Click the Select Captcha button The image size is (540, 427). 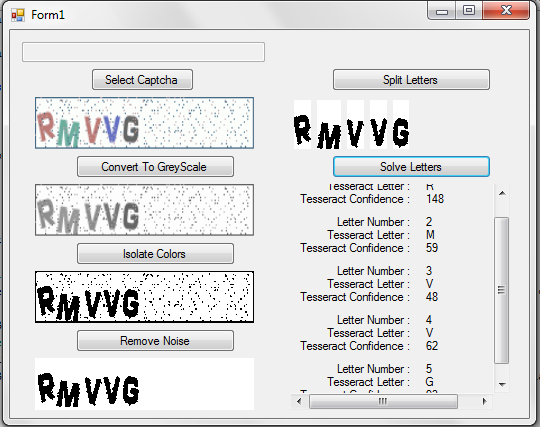point(142,80)
